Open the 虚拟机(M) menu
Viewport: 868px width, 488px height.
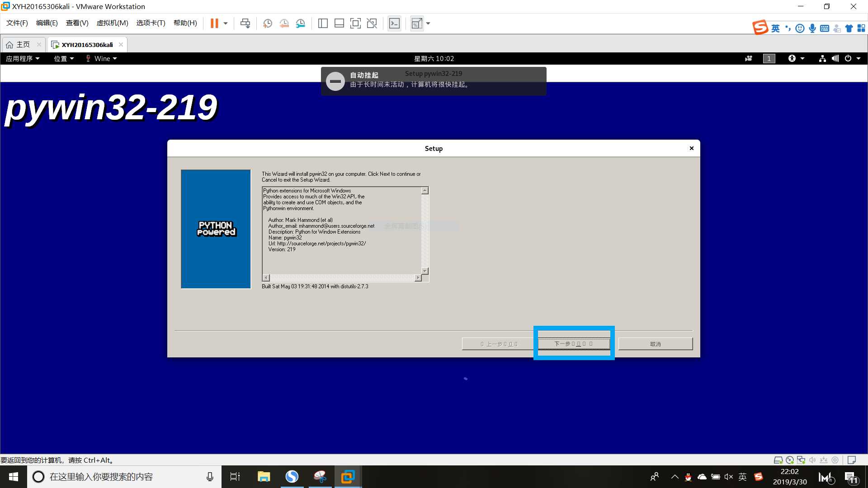pyautogui.click(x=112, y=23)
